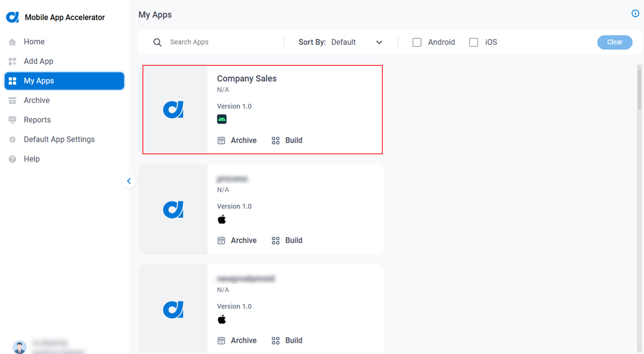This screenshot has height=354, width=644.
Task: Click the Home icon in sidebar
Action: (13, 42)
